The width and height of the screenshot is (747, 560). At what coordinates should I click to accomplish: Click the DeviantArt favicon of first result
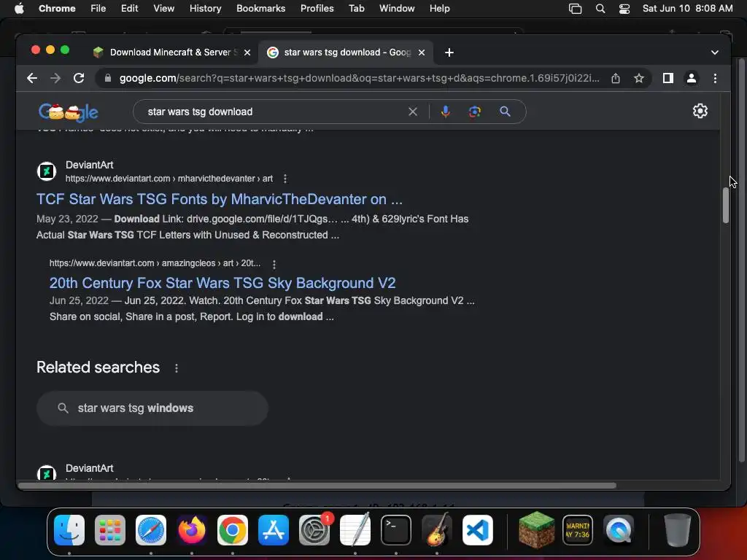coord(47,171)
